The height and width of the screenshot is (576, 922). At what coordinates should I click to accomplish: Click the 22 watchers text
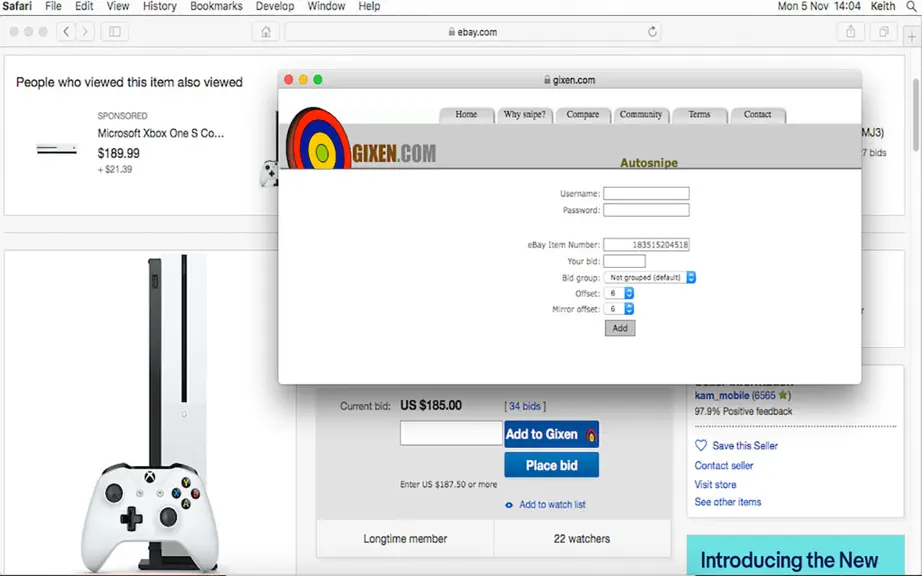point(582,539)
